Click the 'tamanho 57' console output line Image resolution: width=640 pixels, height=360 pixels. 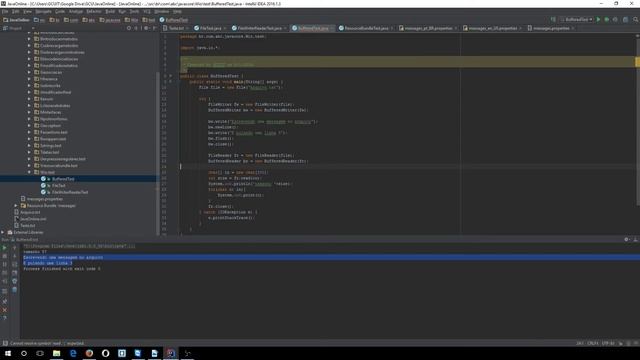[35, 252]
